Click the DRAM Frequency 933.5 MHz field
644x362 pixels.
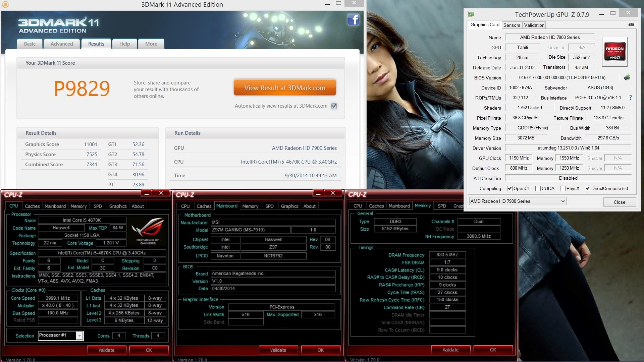pos(447,255)
